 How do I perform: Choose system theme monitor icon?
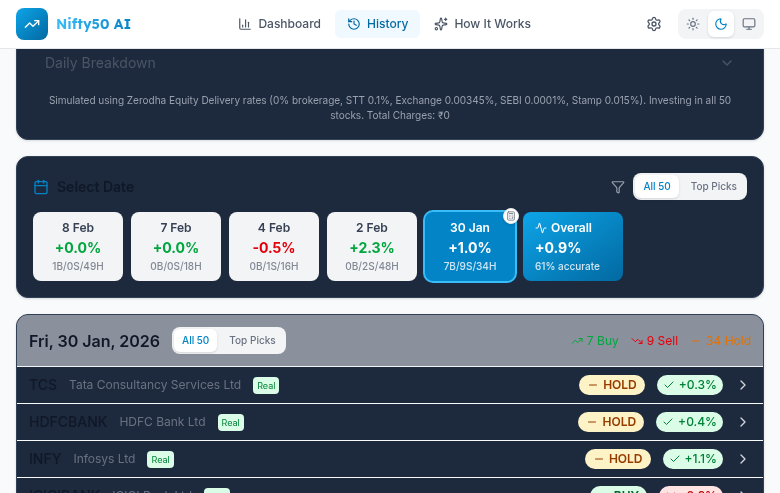(x=749, y=24)
